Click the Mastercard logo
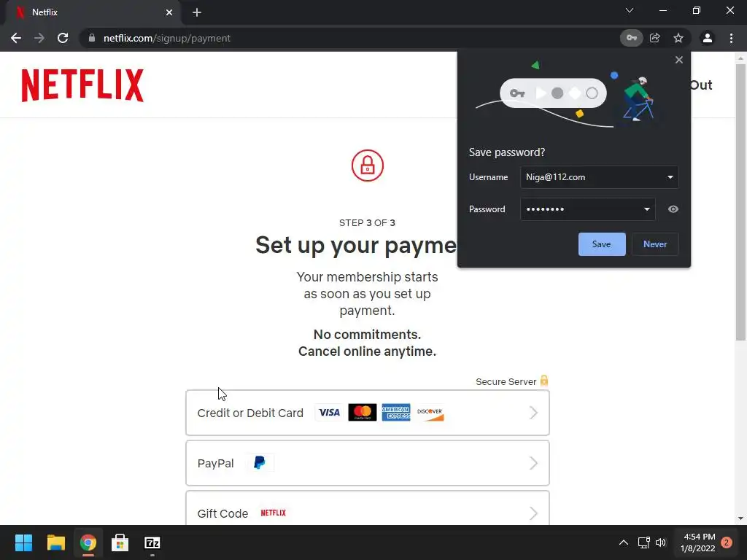This screenshot has width=747, height=560. pyautogui.click(x=363, y=413)
